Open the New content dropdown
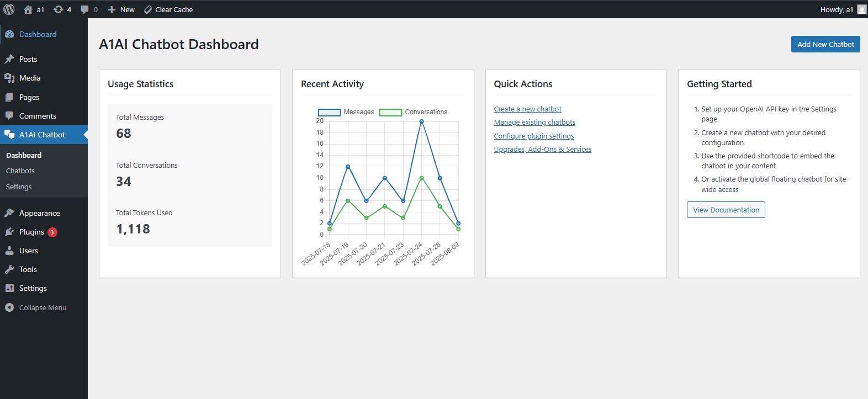Image resolution: width=868 pixels, height=399 pixels. (x=121, y=9)
